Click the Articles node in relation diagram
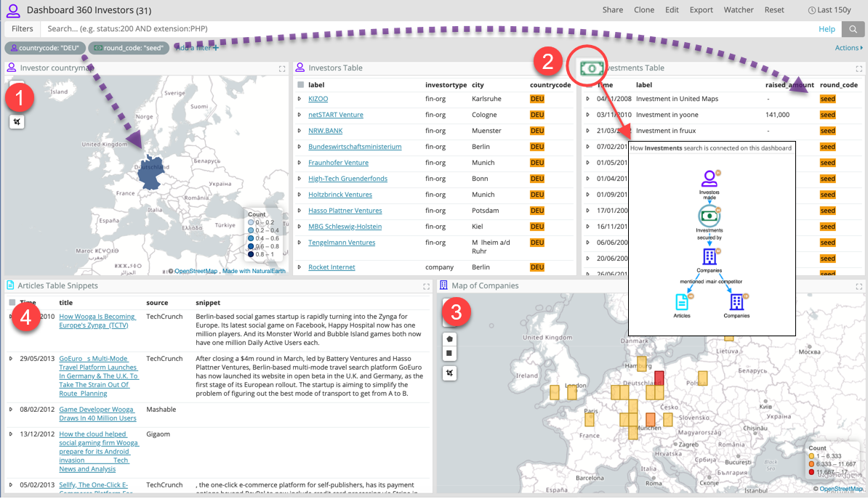The height and width of the screenshot is (499, 868). (682, 302)
